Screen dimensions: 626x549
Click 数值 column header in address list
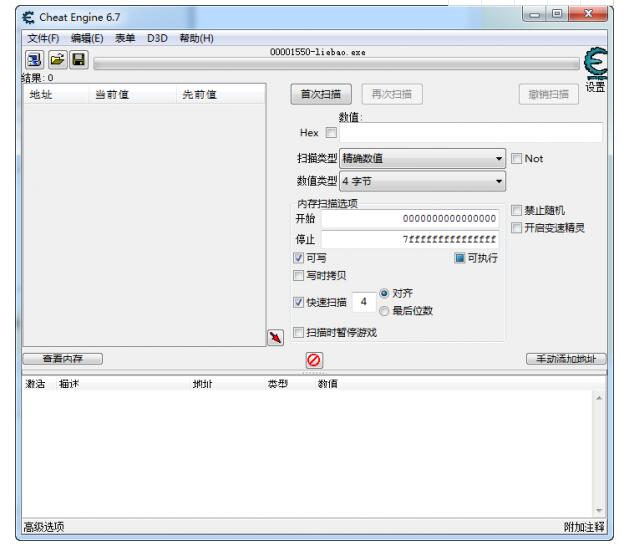pyautogui.click(x=328, y=384)
